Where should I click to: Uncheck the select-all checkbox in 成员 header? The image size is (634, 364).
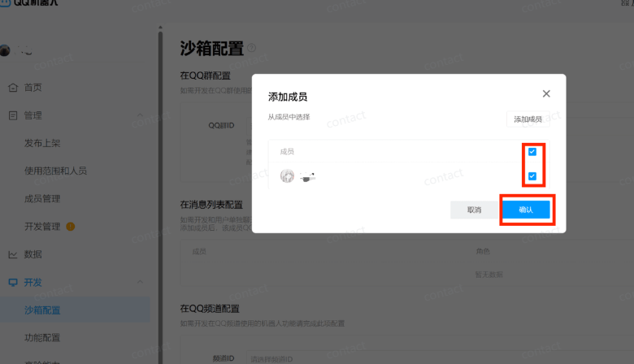pyautogui.click(x=532, y=151)
